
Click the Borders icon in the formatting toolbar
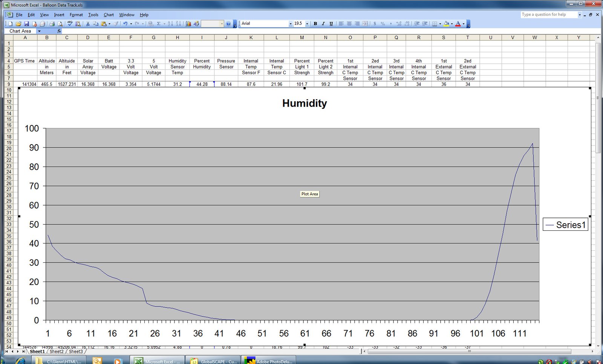point(435,24)
